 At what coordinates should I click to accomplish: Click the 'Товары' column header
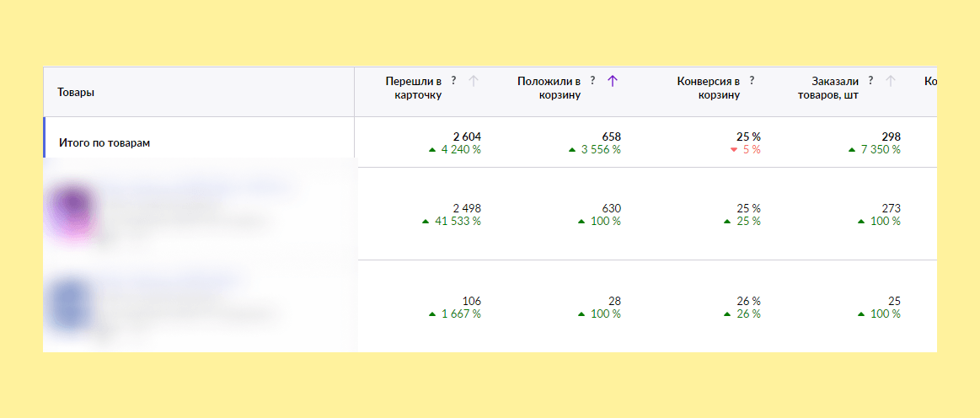coord(76,93)
